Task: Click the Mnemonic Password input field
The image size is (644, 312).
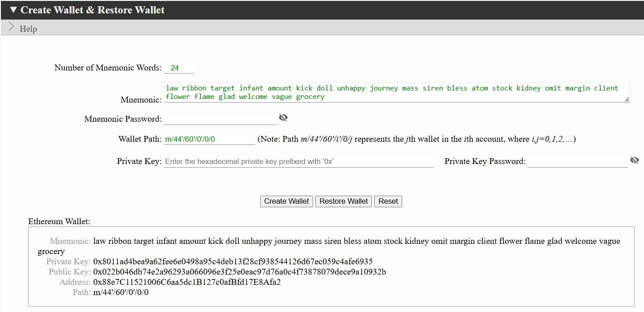Action: pyautogui.click(x=220, y=119)
